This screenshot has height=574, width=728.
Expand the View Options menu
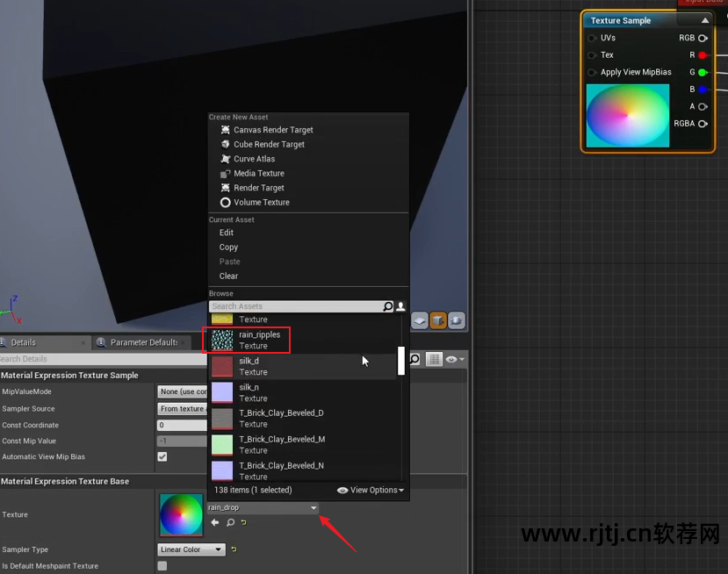point(371,490)
